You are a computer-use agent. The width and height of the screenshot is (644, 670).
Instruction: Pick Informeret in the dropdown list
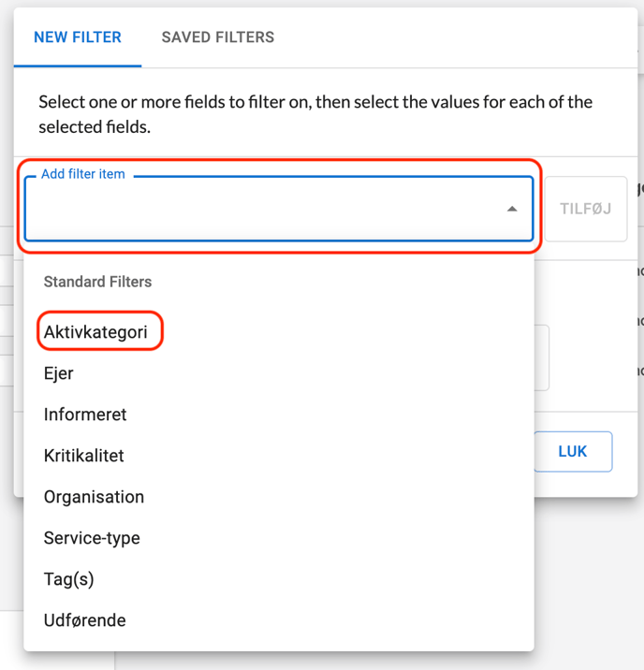85,415
